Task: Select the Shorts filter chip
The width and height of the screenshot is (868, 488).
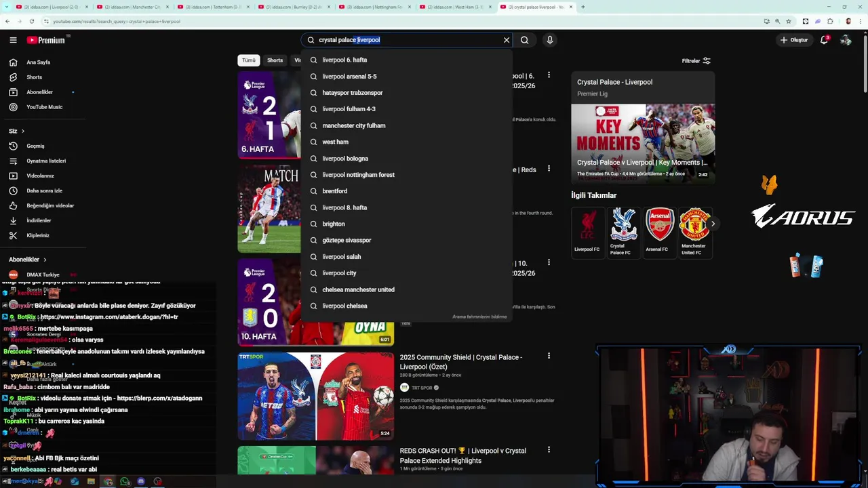Action: (x=275, y=60)
